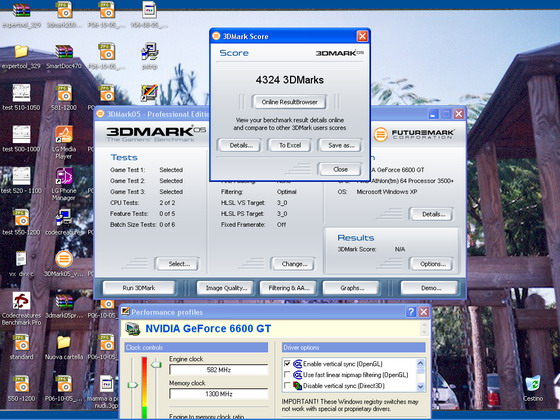Open the Graphs... tool
The height and width of the screenshot is (420, 560).
tap(351, 288)
